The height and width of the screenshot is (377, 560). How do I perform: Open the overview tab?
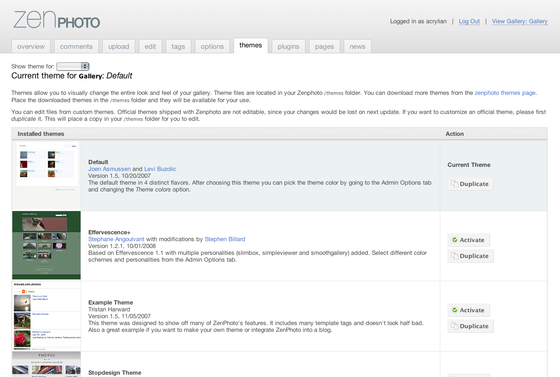click(x=31, y=46)
